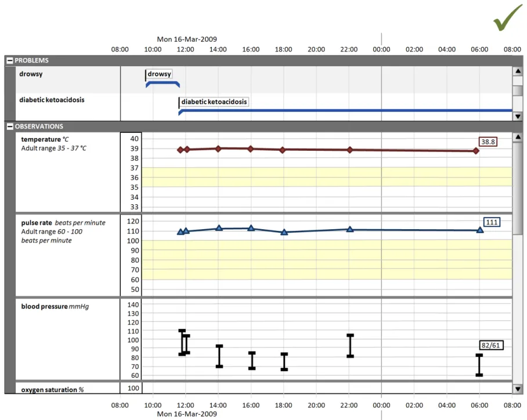Select pulse rate triangle marker at 06:00
The image size is (527, 420).
click(x=480, y=230)
